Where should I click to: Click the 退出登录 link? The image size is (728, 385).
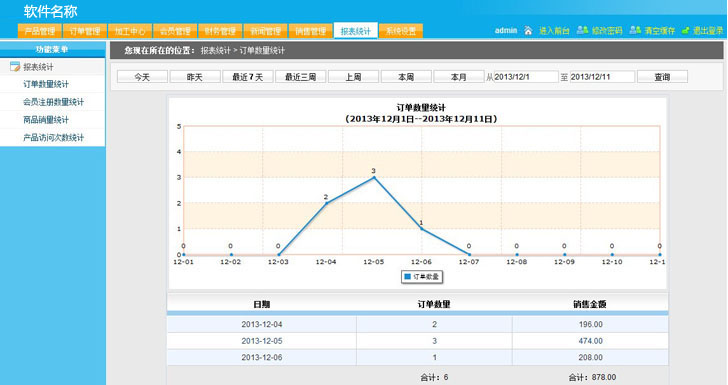708,31
